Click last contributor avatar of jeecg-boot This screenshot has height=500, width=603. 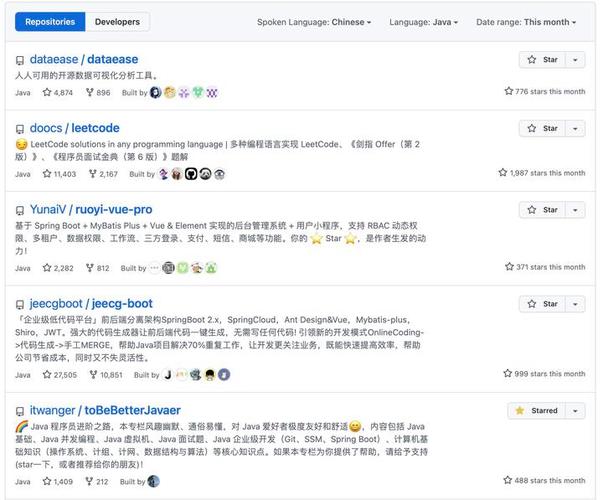[224, 375]
